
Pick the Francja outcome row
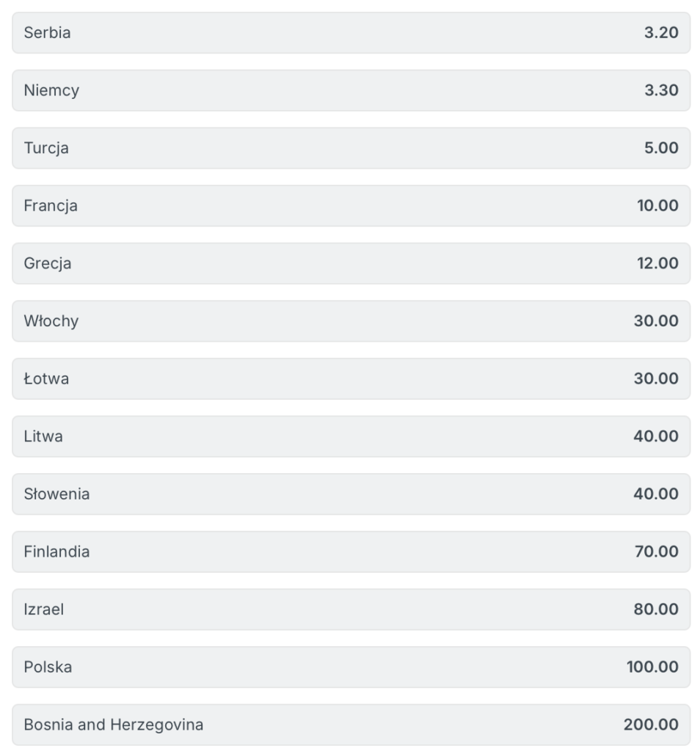(x=351, y=205)
